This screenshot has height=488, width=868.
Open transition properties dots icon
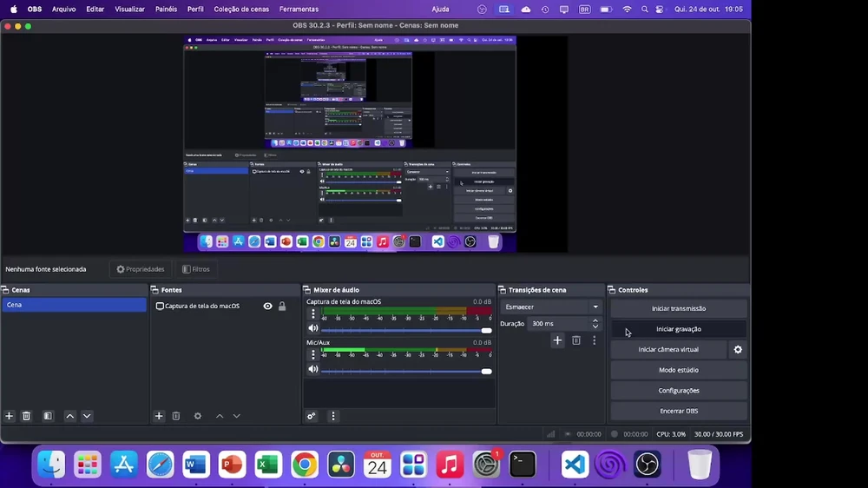pos(595,340)
